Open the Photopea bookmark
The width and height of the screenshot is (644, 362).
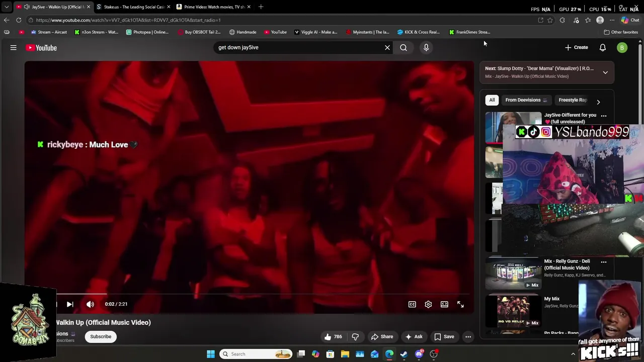(147, 32)
